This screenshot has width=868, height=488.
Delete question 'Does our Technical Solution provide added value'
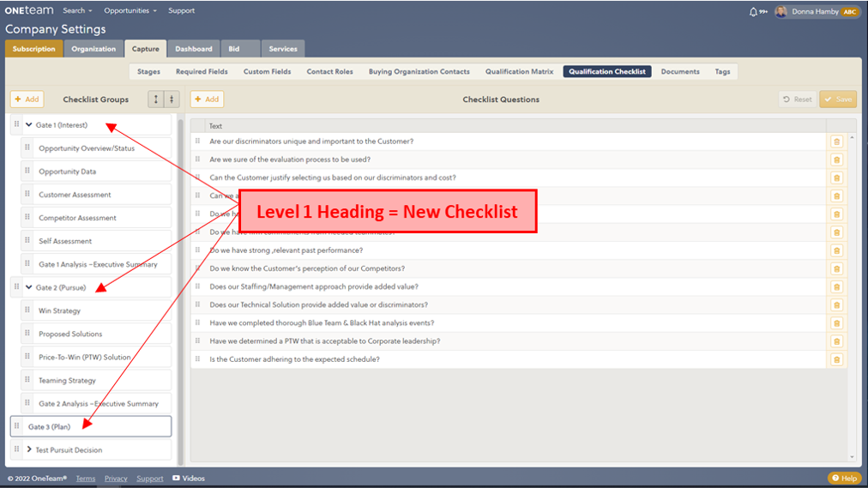836,305
